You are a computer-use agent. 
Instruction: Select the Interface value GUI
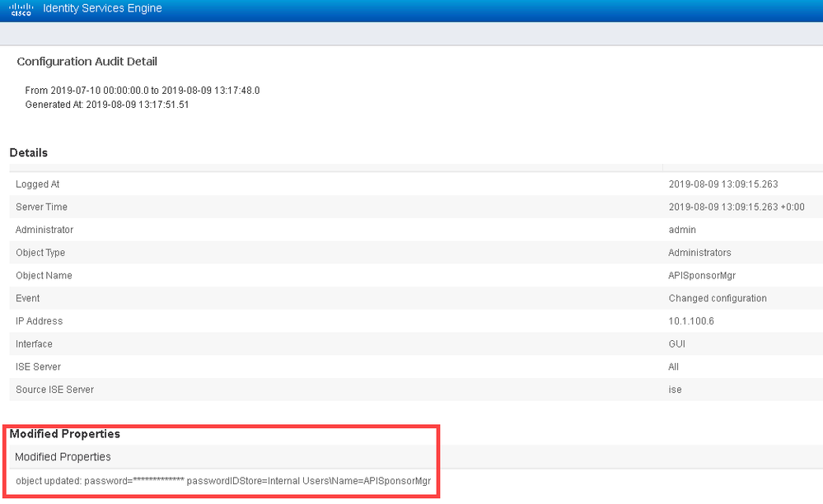(x=677, y=343)
